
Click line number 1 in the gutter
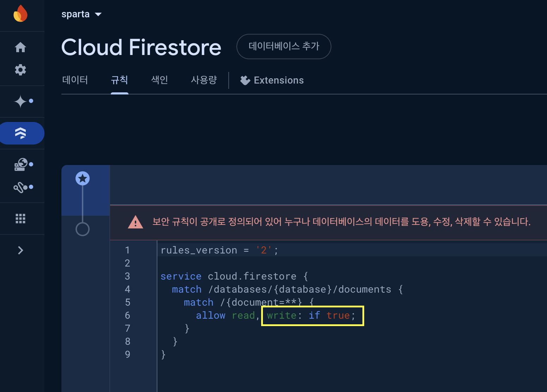pyautogui.click(x=127, y=250)
